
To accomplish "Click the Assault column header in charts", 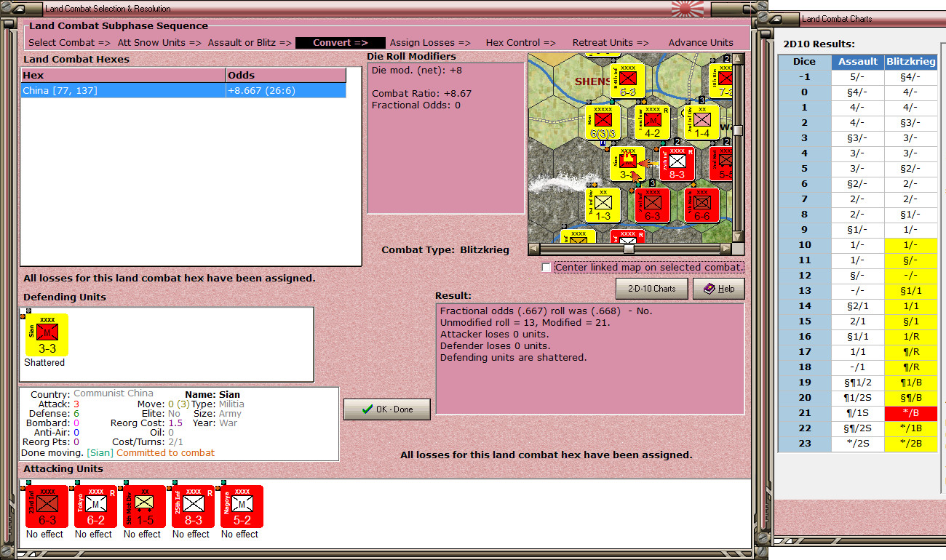I will pyautogui.click(x=858, y=62).
